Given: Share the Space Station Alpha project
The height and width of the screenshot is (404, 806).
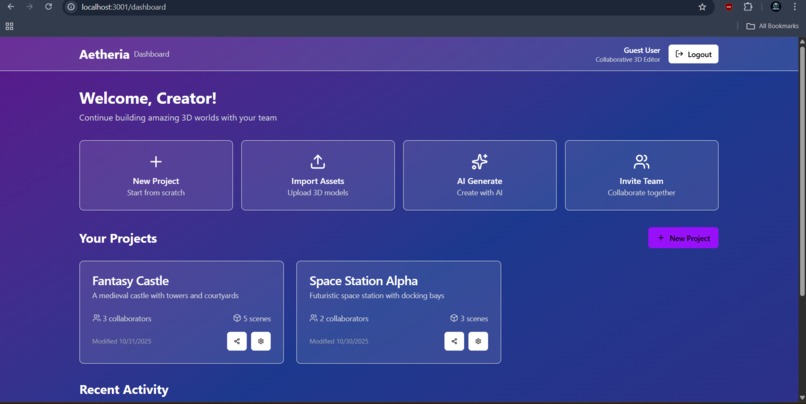Looking at the screenshot, I should point(454,341).
